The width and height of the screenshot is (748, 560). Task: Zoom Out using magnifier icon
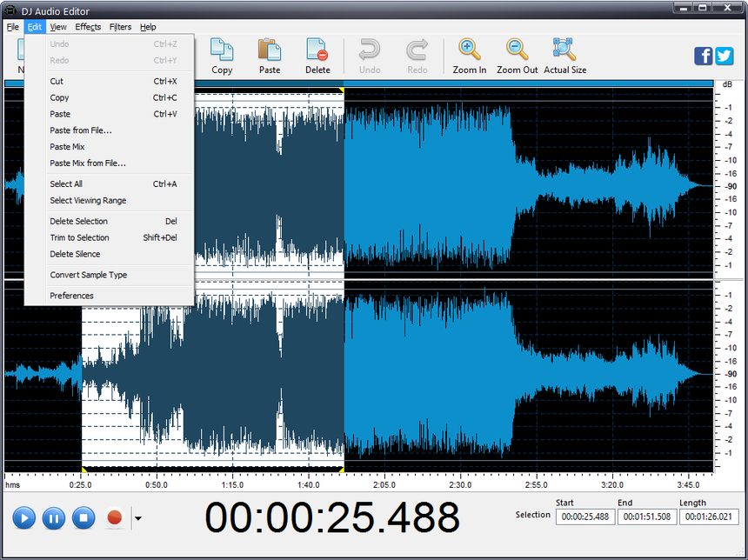pyautogui.click(x=518, y=50)
